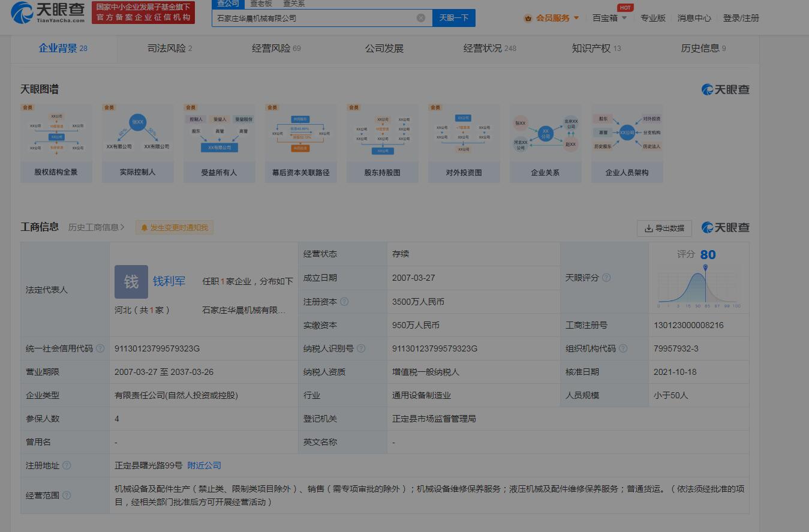Select the 经营状况 tab
This screenshot has width=809, height=532.
pyautogui.click(x=489, y=48)
